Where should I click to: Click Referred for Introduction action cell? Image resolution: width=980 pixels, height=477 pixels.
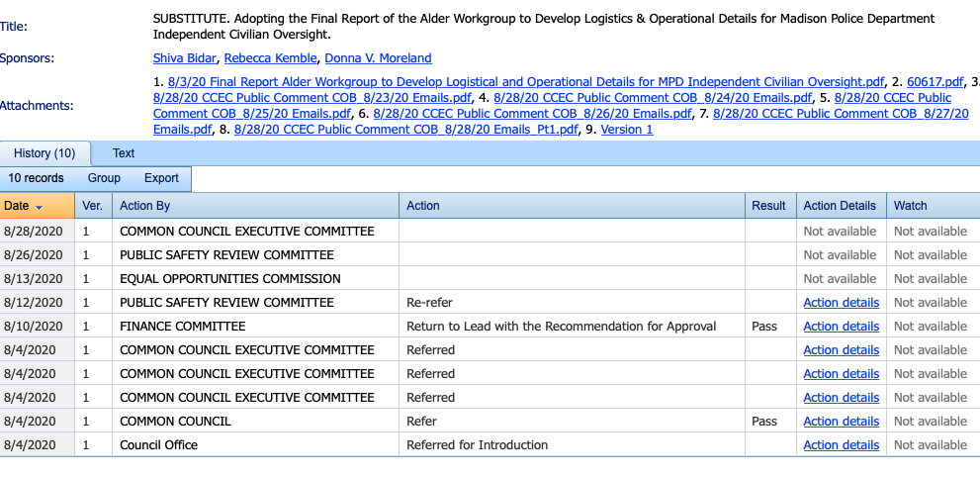572,445
